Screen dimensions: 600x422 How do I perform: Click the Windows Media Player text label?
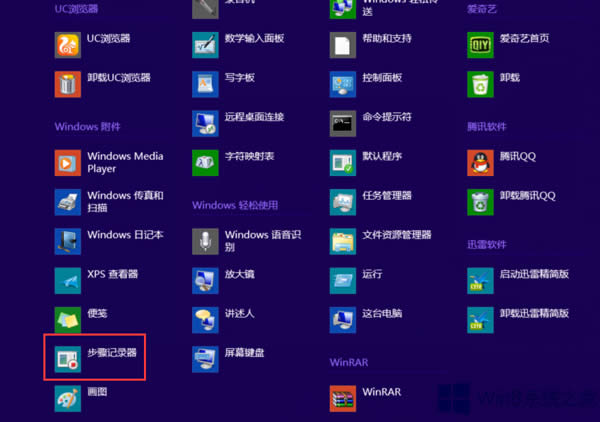click(x=126, y=162)
